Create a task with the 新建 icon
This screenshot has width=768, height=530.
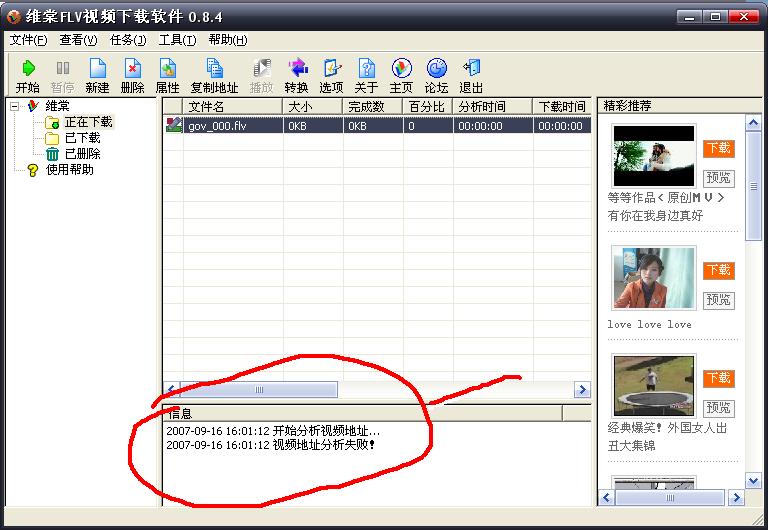[97, 68]
